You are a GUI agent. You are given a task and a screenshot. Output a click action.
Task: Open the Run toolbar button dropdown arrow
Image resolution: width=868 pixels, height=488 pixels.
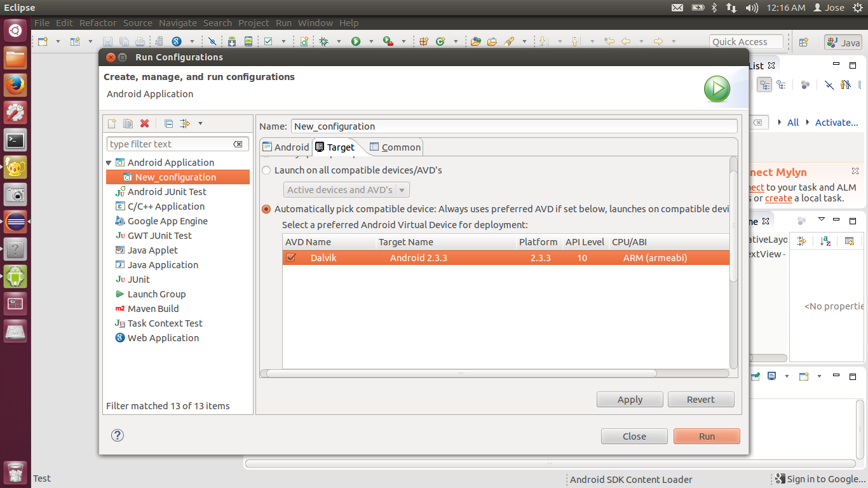[x=370, y=41]
